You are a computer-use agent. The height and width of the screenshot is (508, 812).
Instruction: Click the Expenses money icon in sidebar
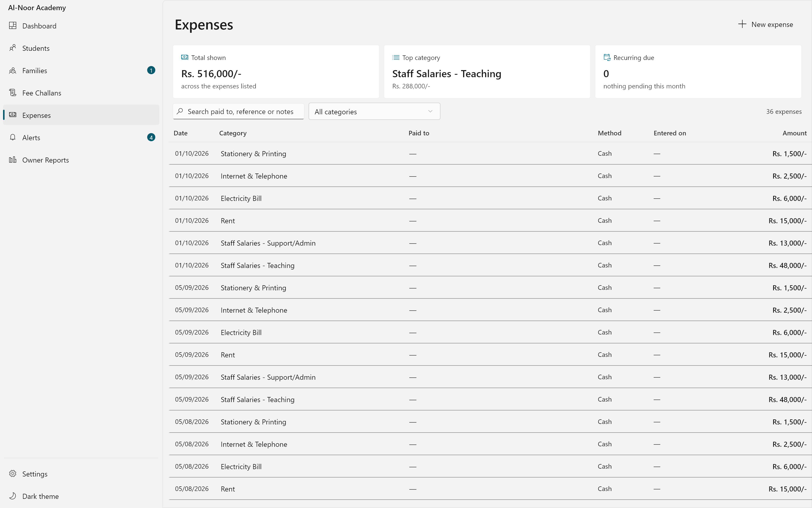13,115
